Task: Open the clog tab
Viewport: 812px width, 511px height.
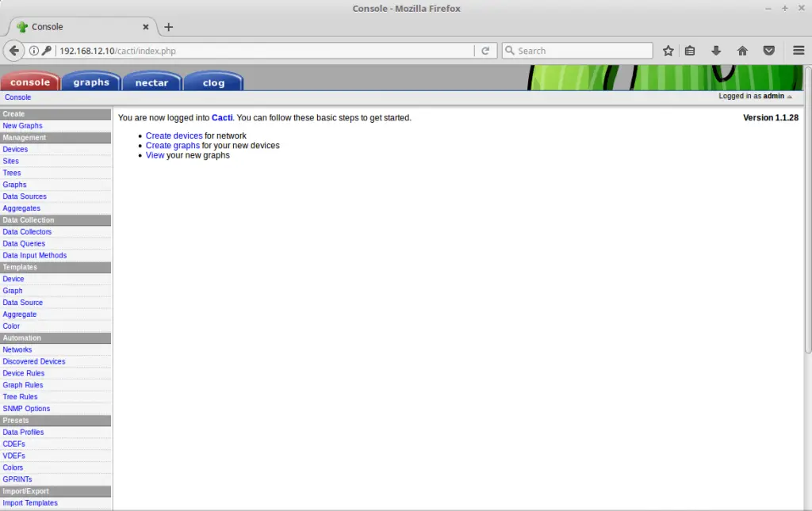Action: [x=213, y=82]
